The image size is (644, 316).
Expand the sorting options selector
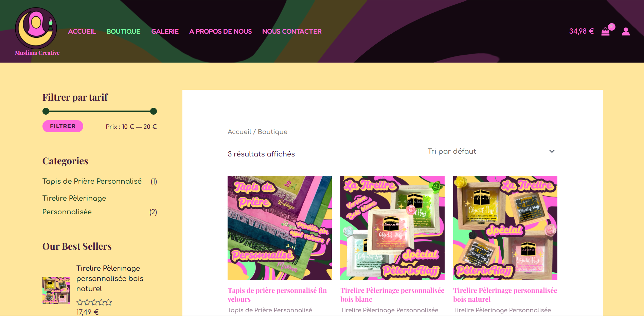(x=489, y=151)
